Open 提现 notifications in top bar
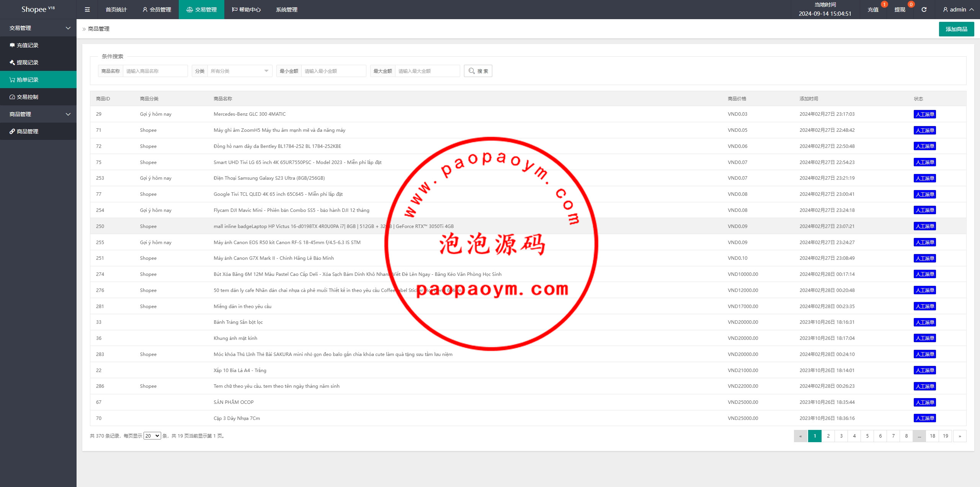The width and height of the screenshot is (980, 487). click(900, 10)
